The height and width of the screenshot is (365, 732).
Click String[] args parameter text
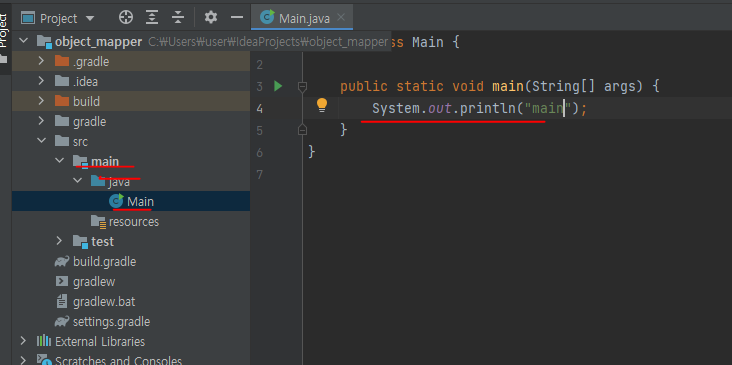click(x=587, y=86)
